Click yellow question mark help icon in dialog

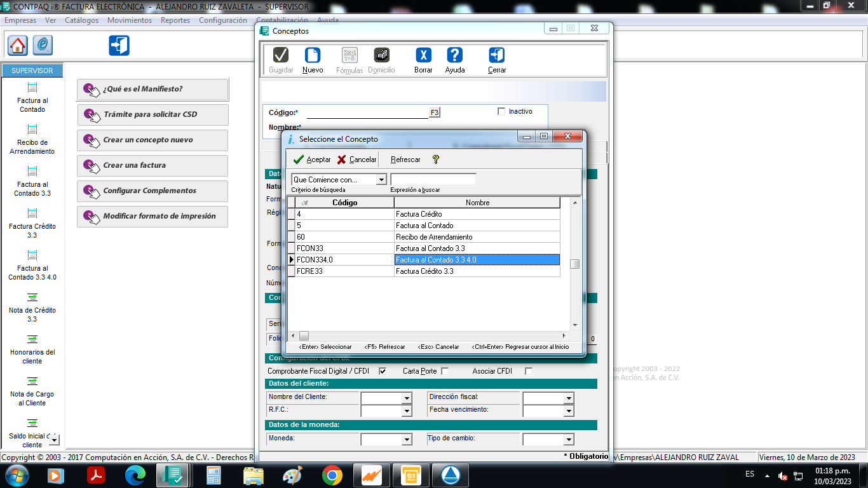435,159
